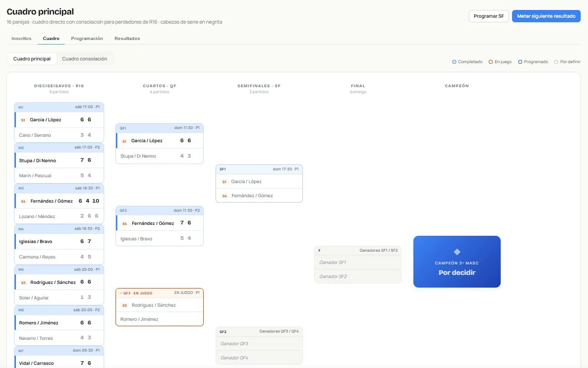Switch to the Cuadro consolación view

point(85,59)
